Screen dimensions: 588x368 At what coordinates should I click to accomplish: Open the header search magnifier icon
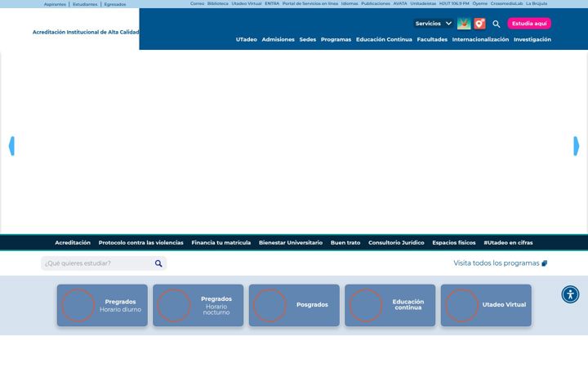(497, 24)
